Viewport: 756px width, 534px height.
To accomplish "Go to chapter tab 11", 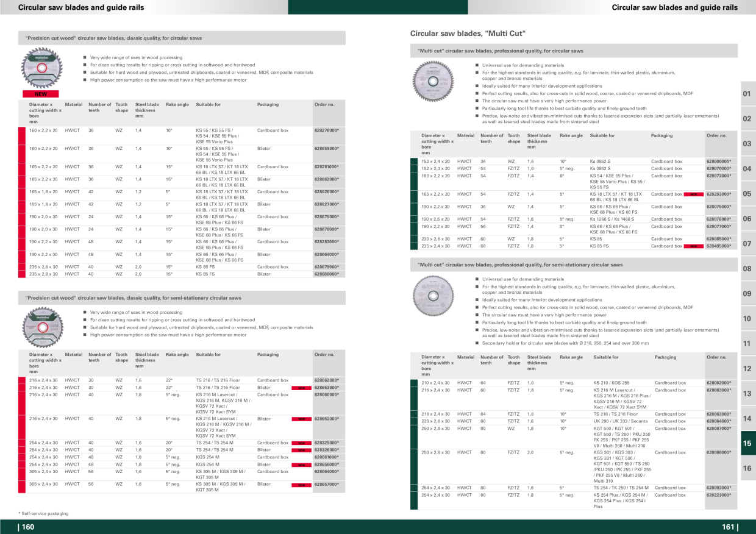I will click(x=747, y=344).
